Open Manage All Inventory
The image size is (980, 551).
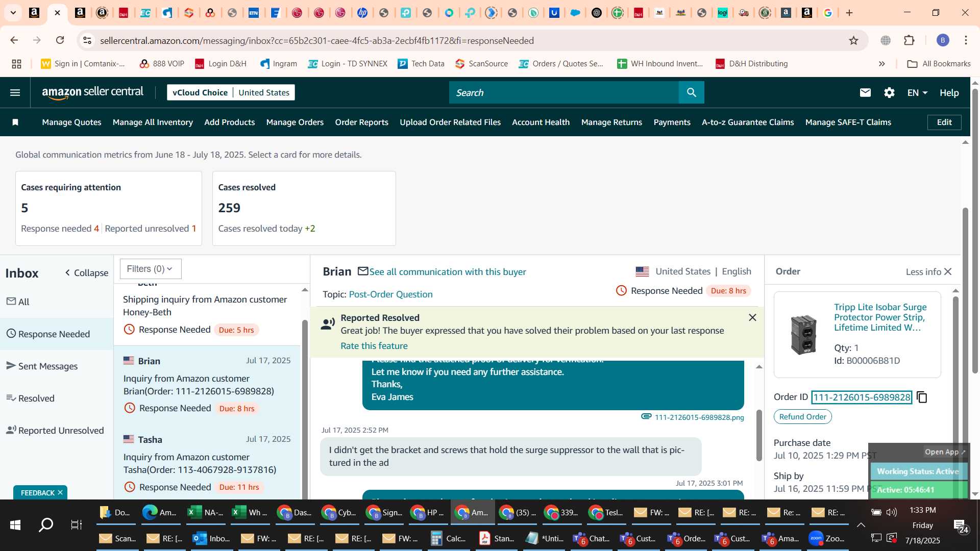click(x=153, y=122)
